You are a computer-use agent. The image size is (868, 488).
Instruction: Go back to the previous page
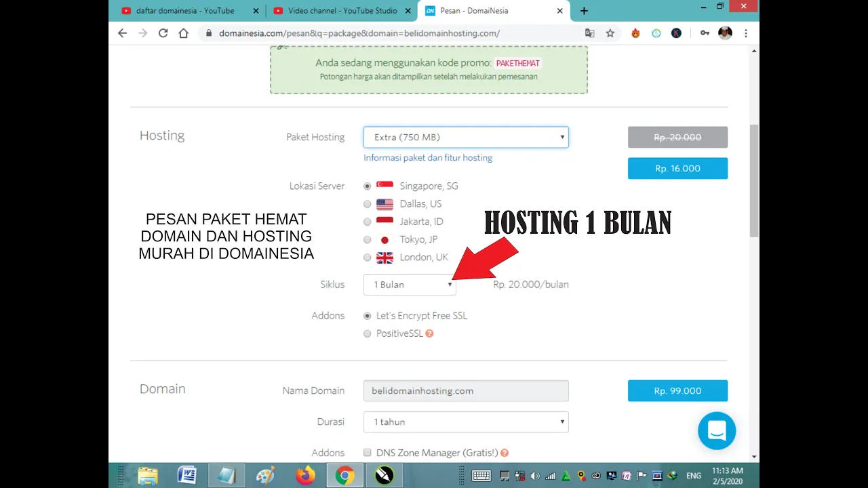click(x=122, y=33)
